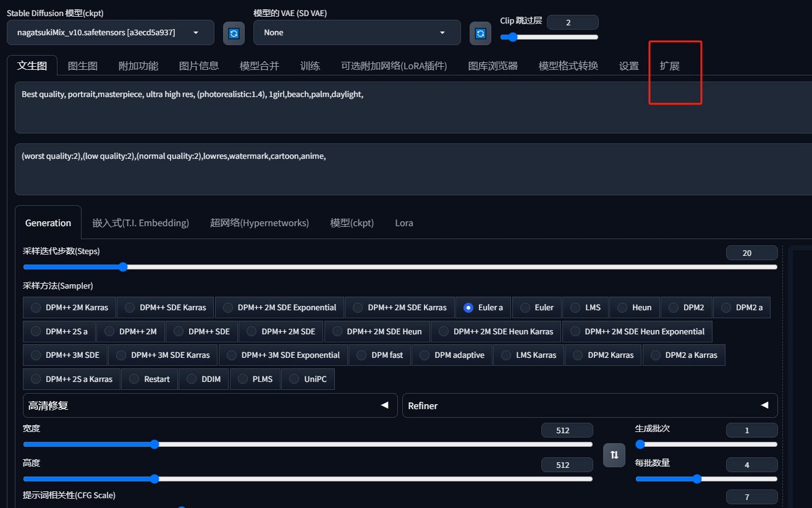The image size is (812, 508).
Task: Open the 可选附加网络(LoRA插件) tab
Action: pyautogui.click(x=394, y=66)
